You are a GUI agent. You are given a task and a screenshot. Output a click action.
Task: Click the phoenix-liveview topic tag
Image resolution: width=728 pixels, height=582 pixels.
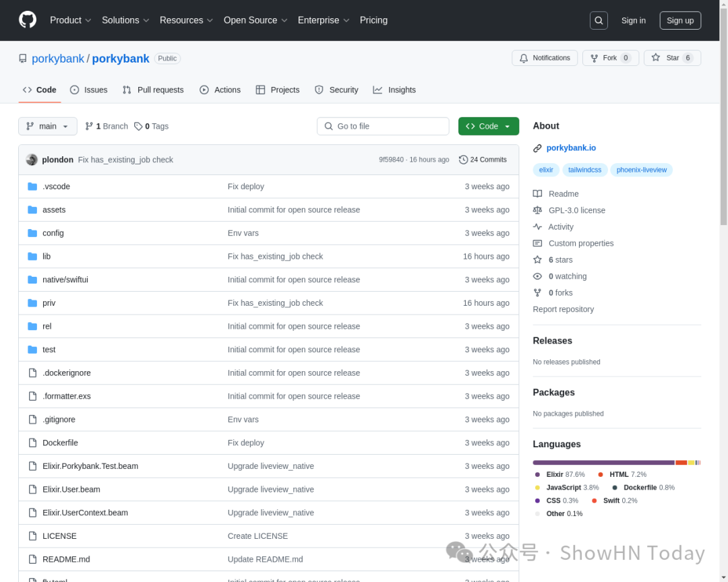click(641, 170)
